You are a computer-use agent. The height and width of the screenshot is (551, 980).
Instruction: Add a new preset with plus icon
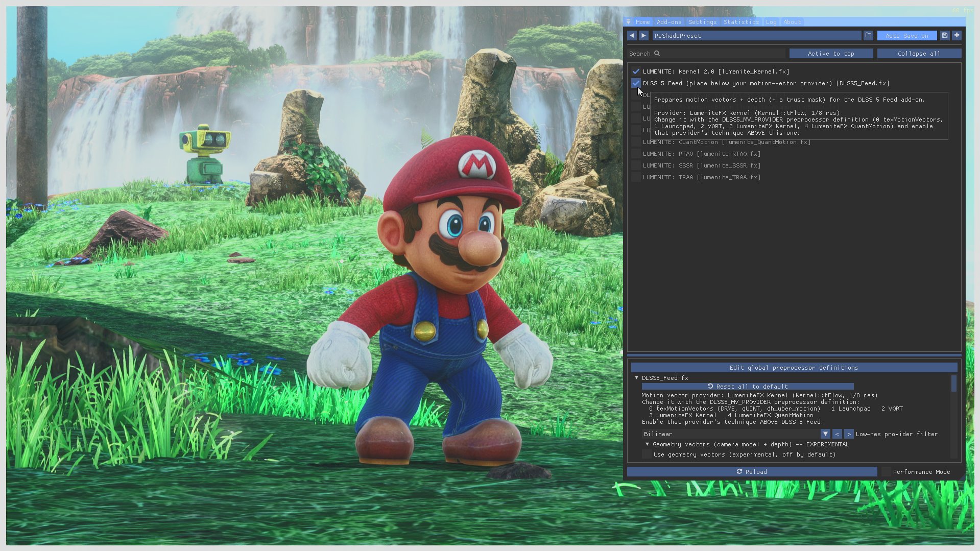[x=957, y=36]
